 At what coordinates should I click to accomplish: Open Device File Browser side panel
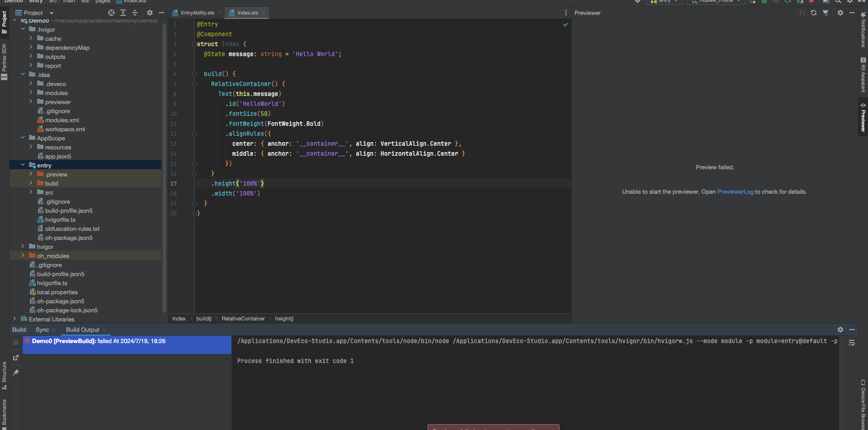[x=863, y=404]
